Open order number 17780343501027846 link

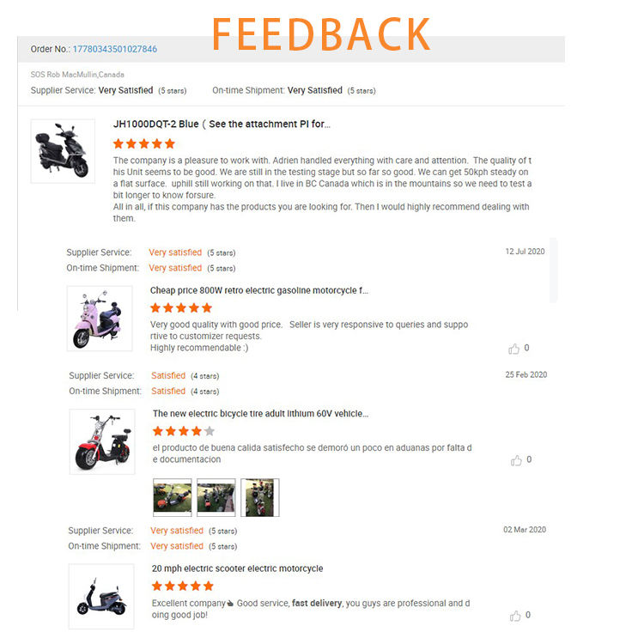tap(115, 49)
